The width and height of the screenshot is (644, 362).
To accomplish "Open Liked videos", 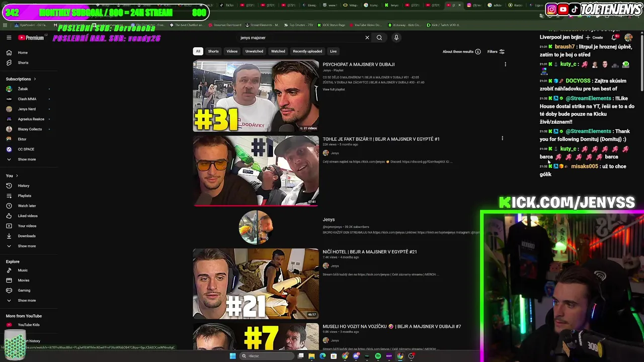I will click(x=28, y=216).
